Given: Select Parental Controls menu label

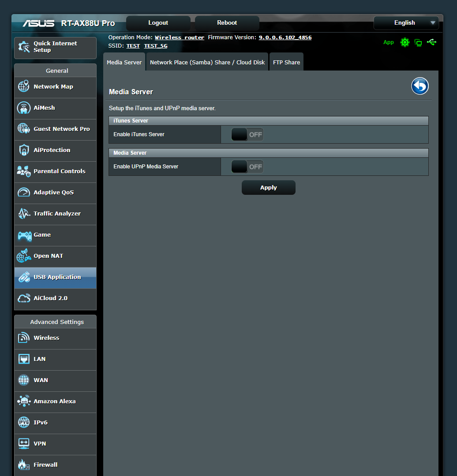Looking at the screenshot, I should (x=60, y=171).
